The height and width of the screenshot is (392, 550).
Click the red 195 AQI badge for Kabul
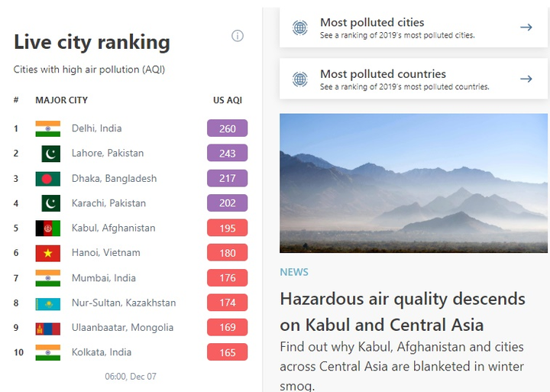pyautogui.click(x=227, y=228)
